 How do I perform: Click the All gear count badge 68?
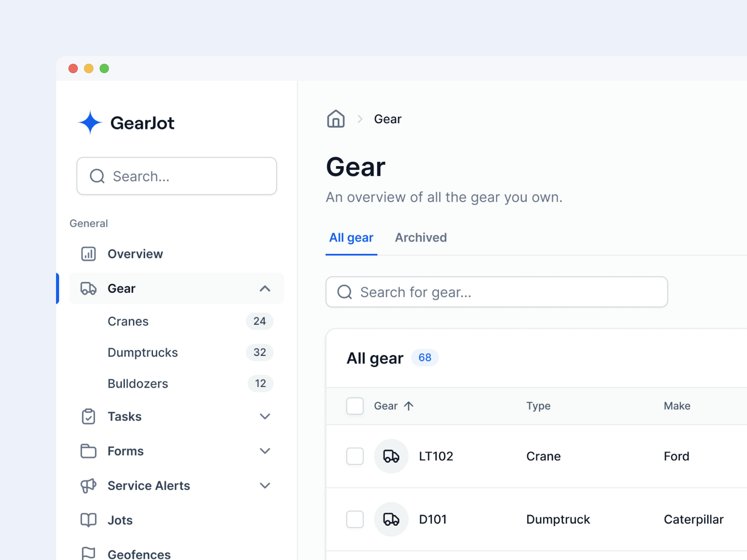425,357
